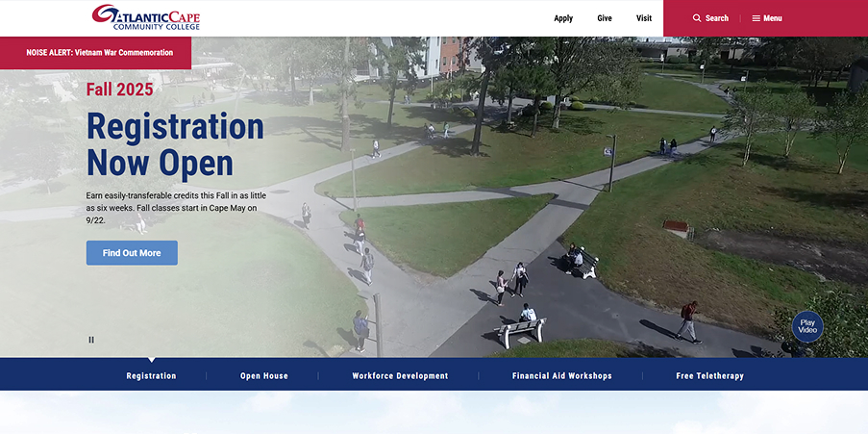
Task: Click the Find Out More button
Action: coord(132,253)
